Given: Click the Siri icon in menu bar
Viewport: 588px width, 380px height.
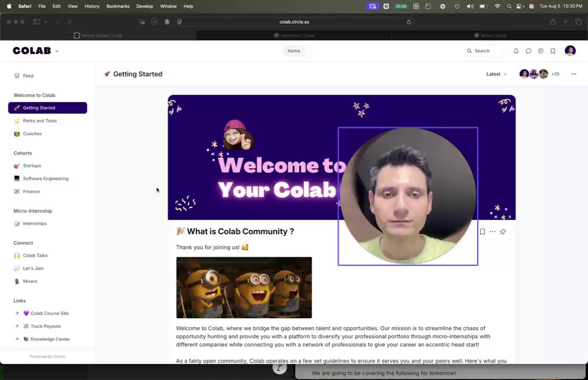Looking at the screenshot, I should pyautogui.click(x=532, y=6).
